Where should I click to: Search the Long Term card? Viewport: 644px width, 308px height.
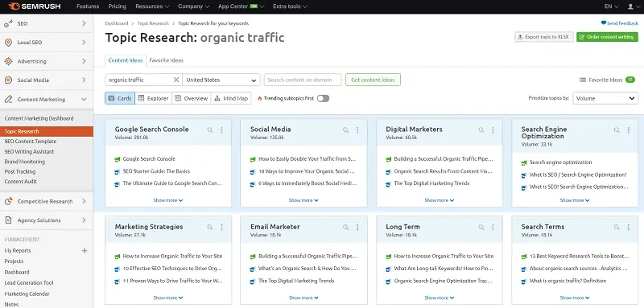[x=481, y=228]
